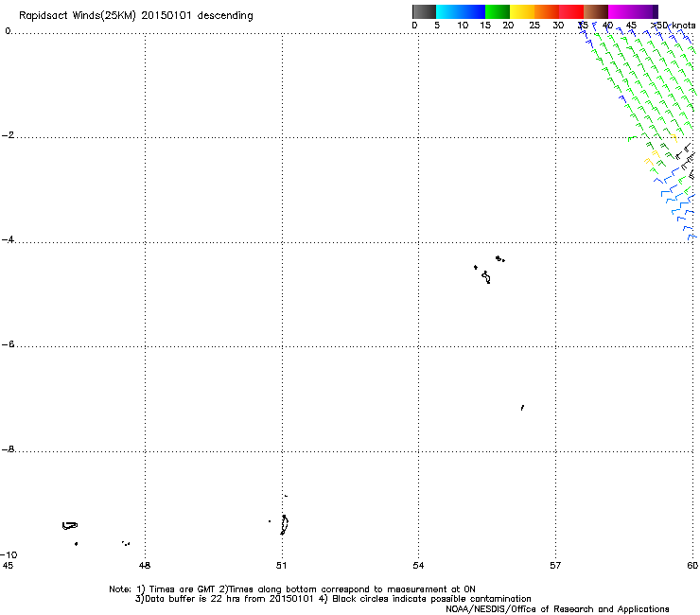
Task: Select the red 30-35 knots legend segment
Action: 571,11
